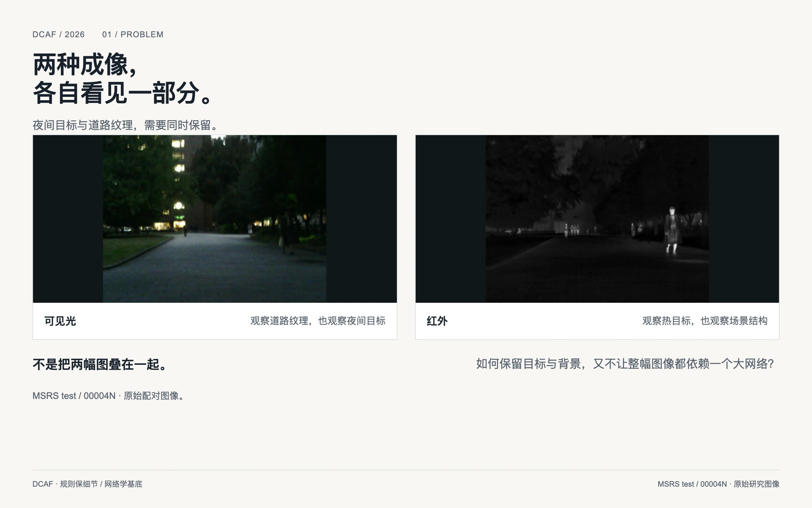This screenshot has height=508, width=812.
Task: Click the bold statement '不是把两幅图叠在一起。'
Action: [100, 364]
